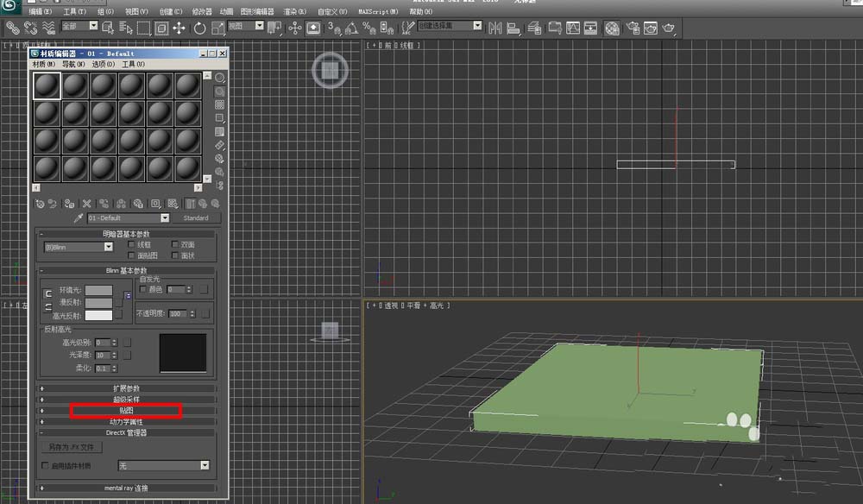Viewport: 863px width, 504px height.
Task: Click the Select by Name icon
Action: click(x=123, y=28)
